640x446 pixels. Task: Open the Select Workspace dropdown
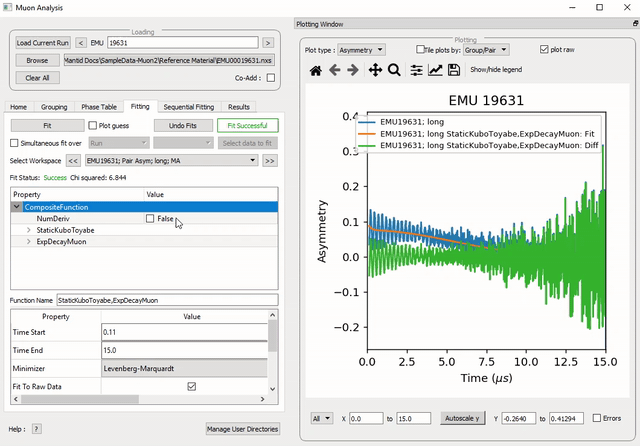click(169, 160)
